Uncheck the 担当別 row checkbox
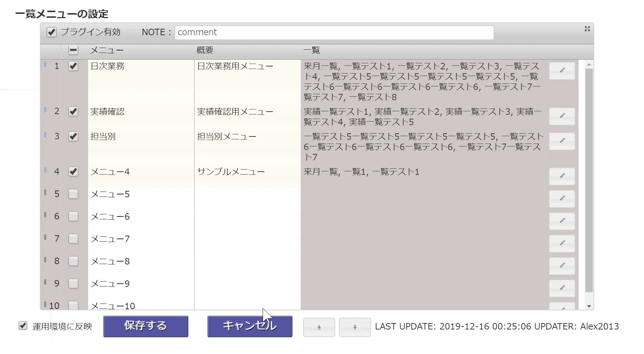The image size is (644, 354). [73, 136]
